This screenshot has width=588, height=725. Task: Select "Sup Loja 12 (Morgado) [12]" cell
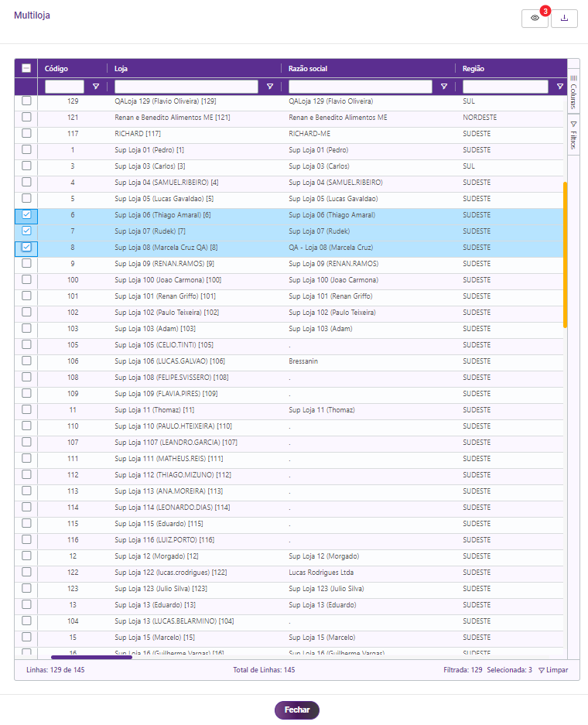click(157, 556)
